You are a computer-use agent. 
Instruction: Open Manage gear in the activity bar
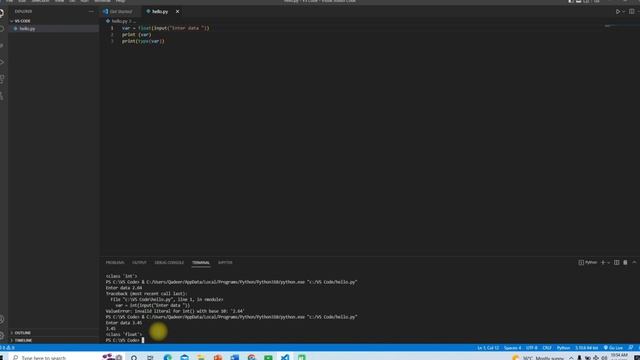coord(2,336)
